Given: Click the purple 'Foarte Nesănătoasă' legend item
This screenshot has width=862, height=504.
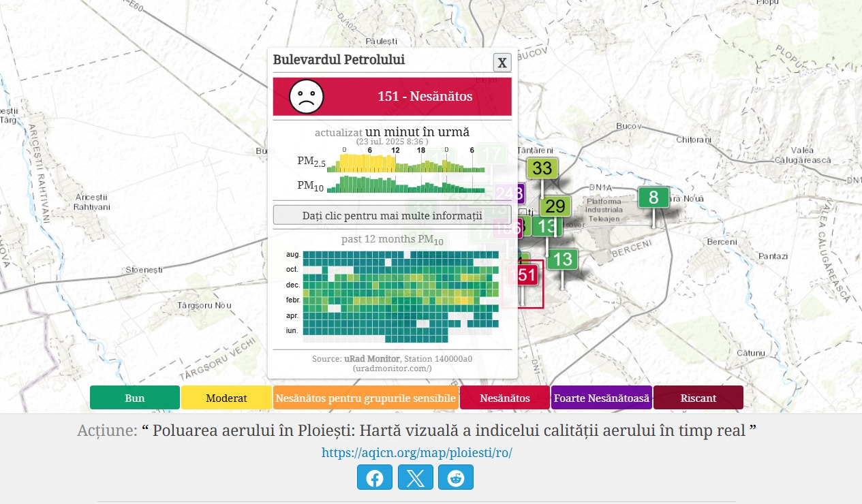Looking at the screenshot, I should [601, 398].
